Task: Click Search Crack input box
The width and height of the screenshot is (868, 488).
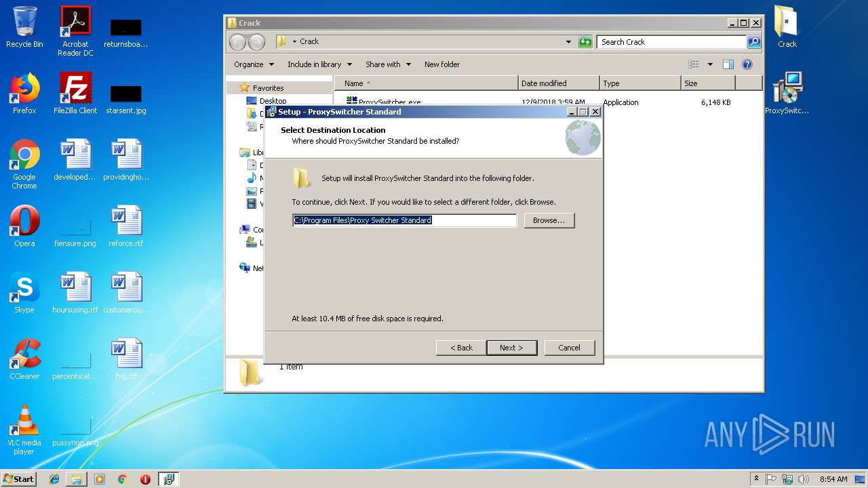Action: pos(671,42)
